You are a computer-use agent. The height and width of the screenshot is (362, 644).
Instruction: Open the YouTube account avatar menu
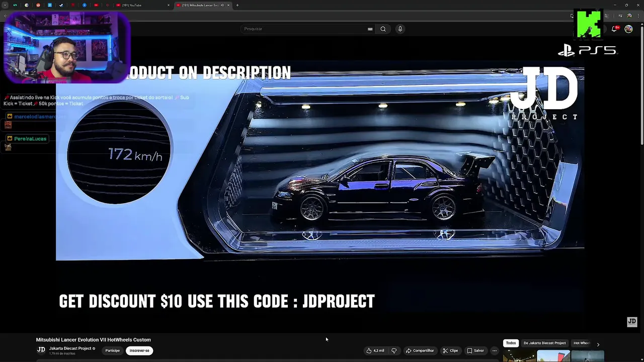click(x=628, y=29)
